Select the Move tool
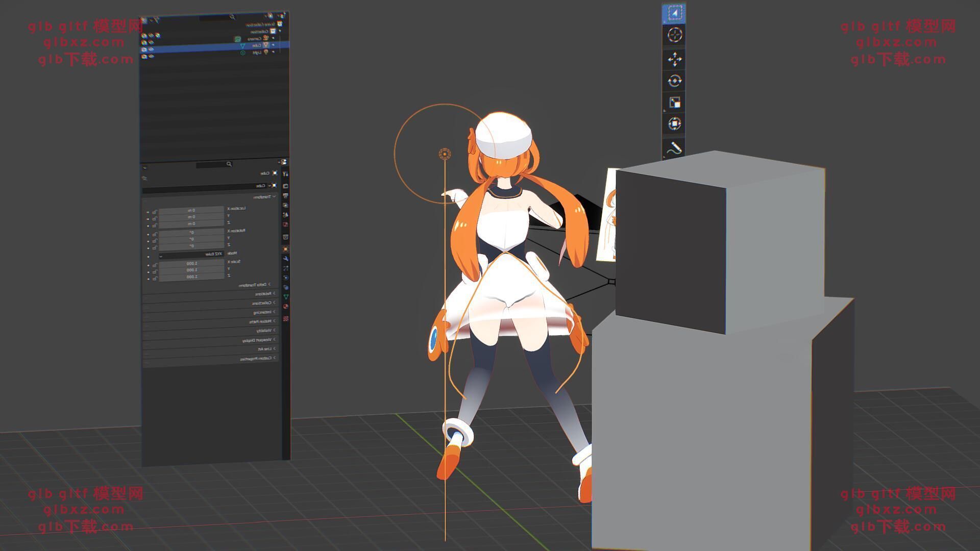 674,59
